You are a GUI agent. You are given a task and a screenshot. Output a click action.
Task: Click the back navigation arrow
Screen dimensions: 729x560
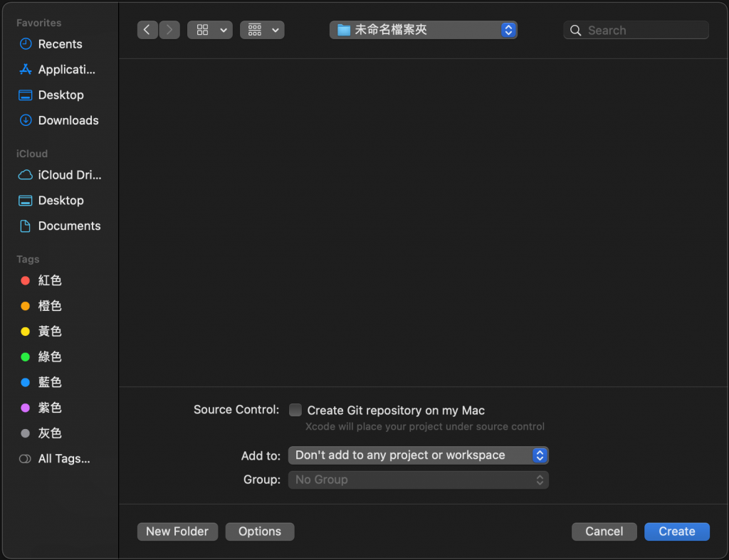click(x=147, y=30)
